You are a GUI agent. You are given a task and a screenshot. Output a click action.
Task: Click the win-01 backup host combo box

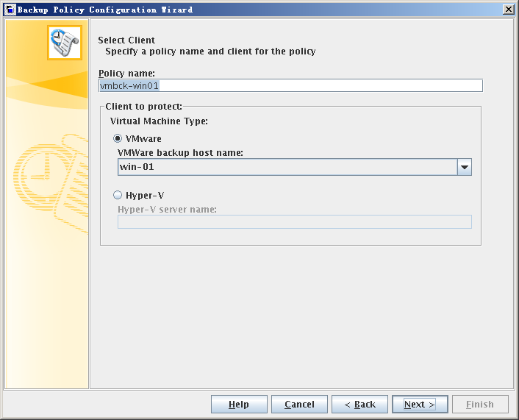click(x=295, y=167)
